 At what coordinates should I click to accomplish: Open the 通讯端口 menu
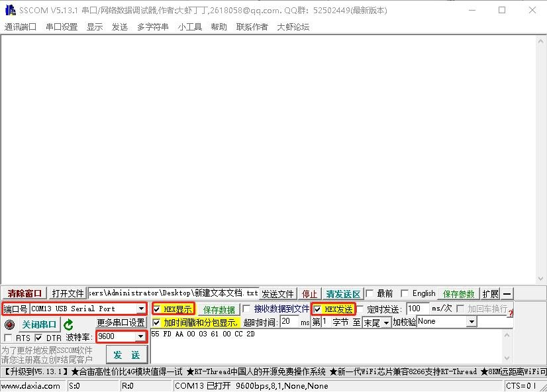pyautogui.click(x=21, y=27)
